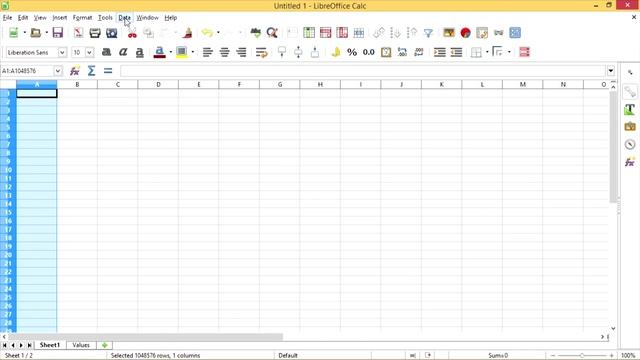Select column H header

320,84
